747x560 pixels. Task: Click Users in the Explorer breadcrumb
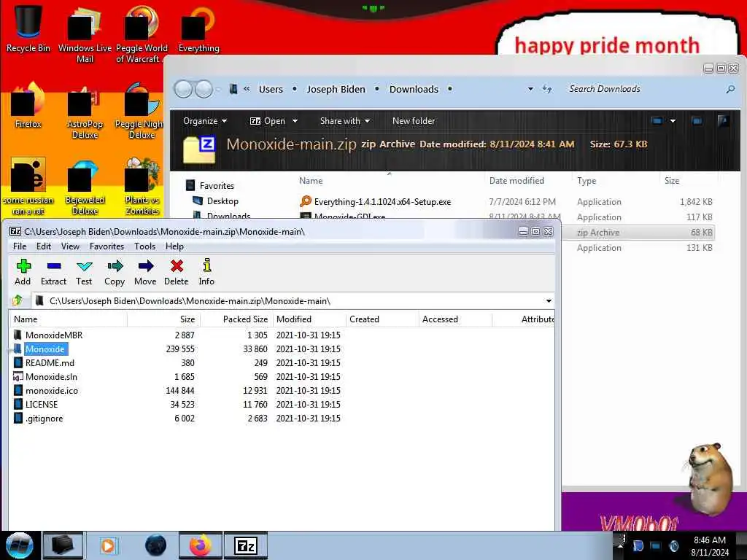[271, 89]
